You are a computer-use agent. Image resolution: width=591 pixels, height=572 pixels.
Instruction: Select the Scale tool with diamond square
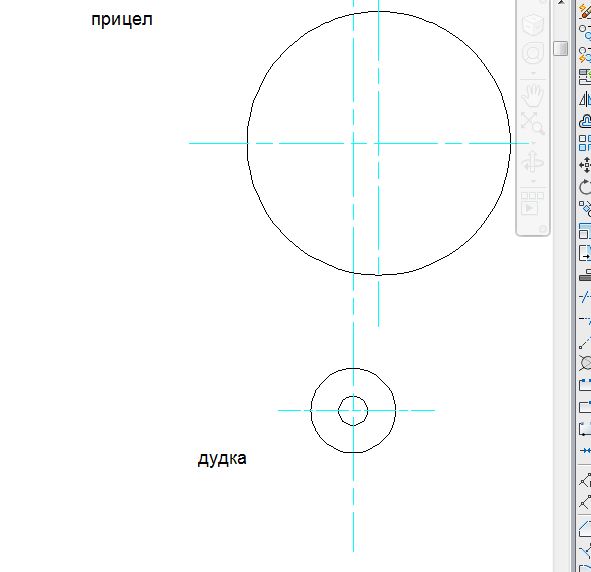click(585, 208)
